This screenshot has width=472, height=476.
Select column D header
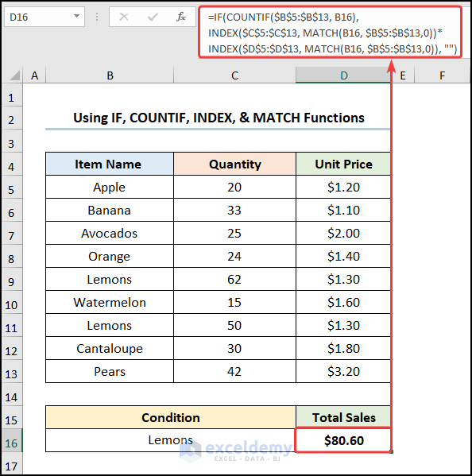tap(343, 75)
